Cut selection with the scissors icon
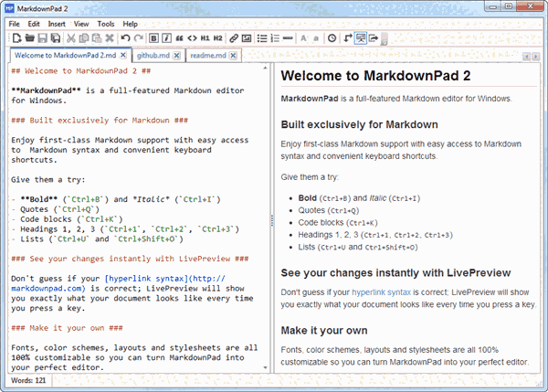 coord(71,37)
